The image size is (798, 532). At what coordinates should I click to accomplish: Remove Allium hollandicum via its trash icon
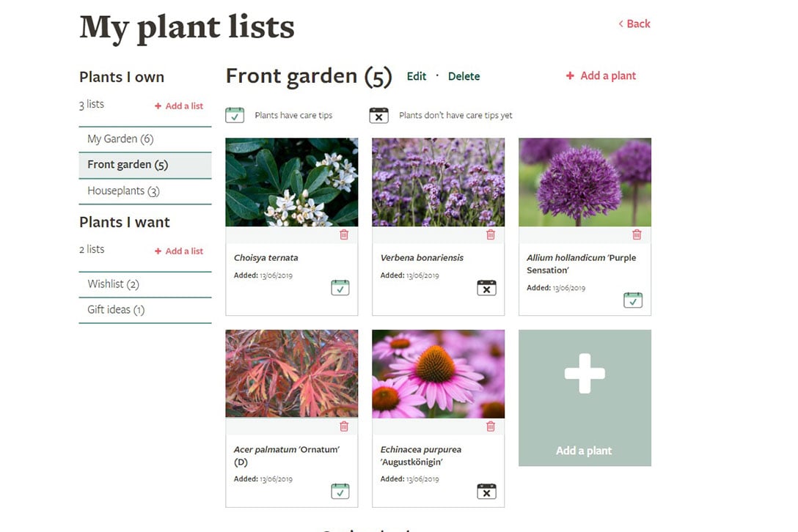(637, 235)
